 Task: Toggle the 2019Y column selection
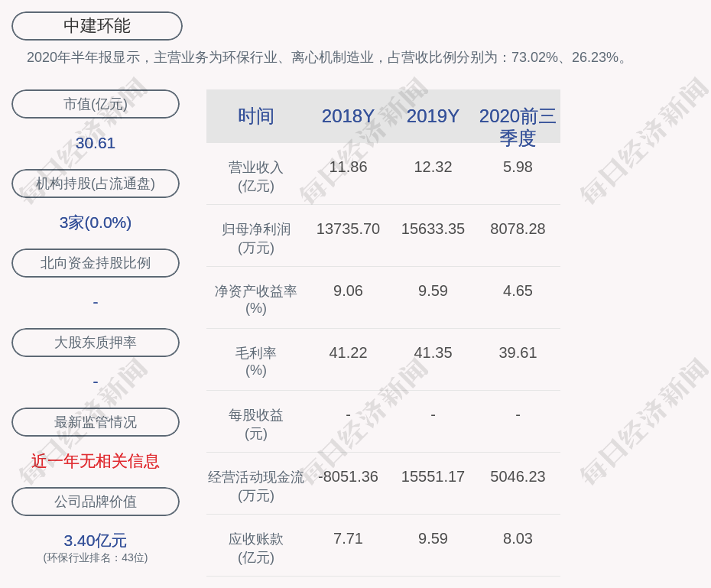(433, 116)
